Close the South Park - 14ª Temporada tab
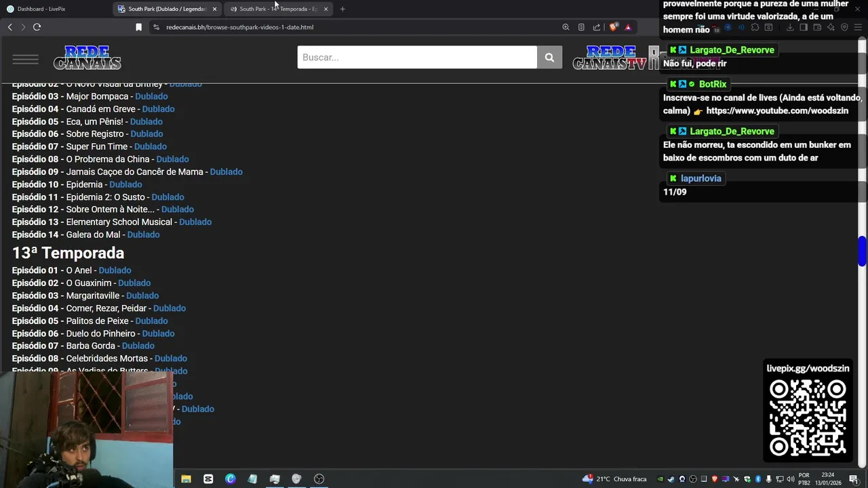868x488 pixels. pos(326,9)
